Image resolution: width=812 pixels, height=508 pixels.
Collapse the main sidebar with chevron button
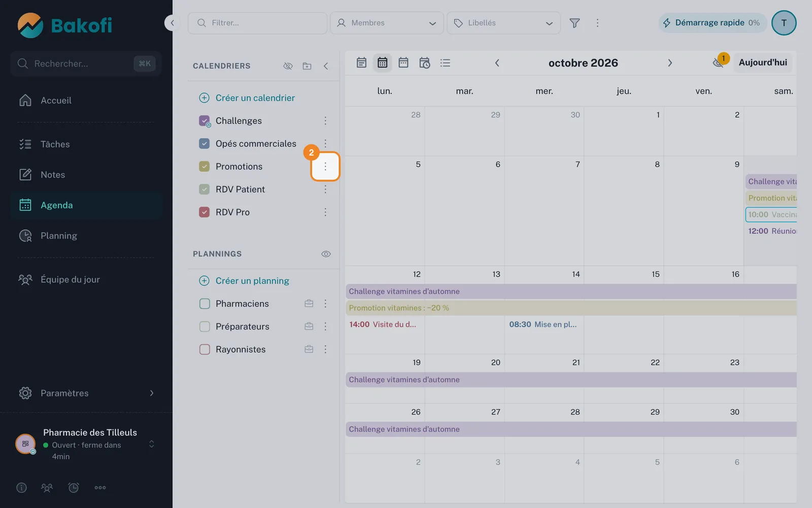tap(172, 23)
